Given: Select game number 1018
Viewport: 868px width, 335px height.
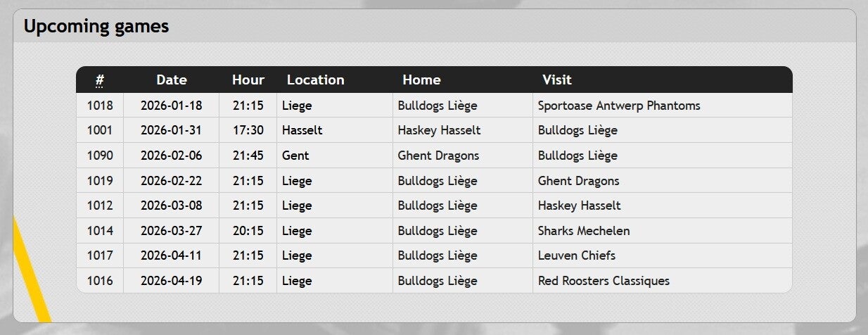Looking at the screenshot, I should tap(100, 106).
